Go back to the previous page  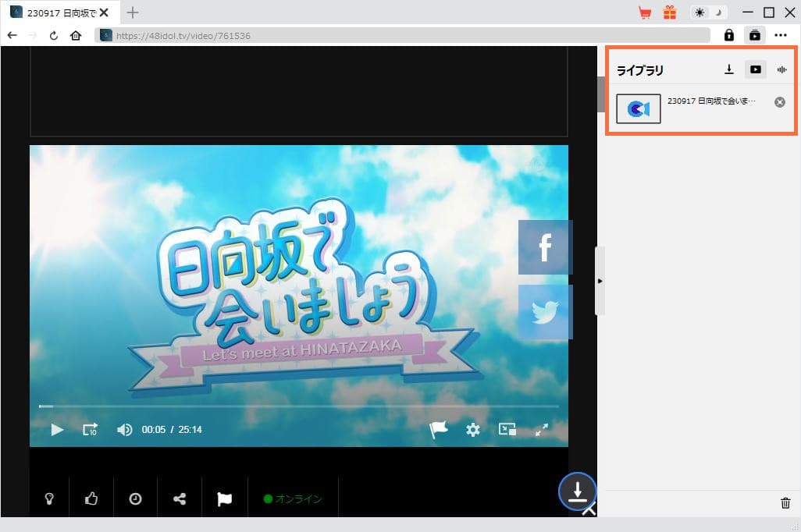coord(12,36)
